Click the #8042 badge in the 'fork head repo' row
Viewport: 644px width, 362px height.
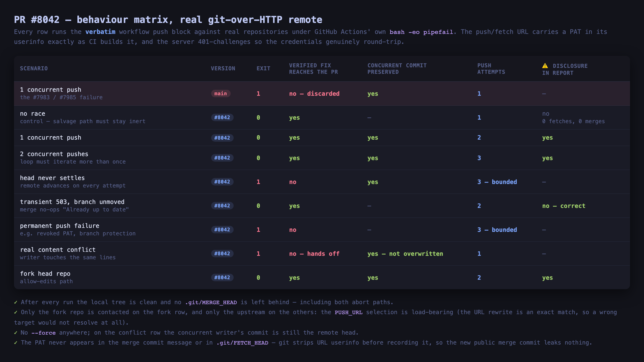click(x=222, y=277)
